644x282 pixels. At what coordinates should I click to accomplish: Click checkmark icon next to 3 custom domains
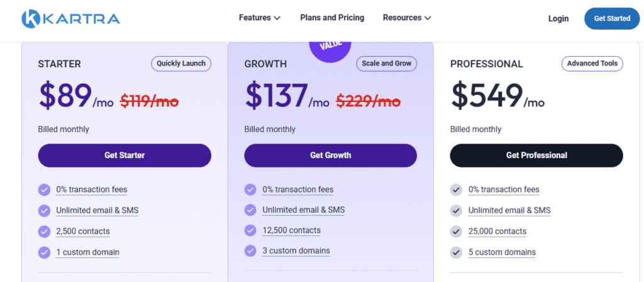(250, 251)
